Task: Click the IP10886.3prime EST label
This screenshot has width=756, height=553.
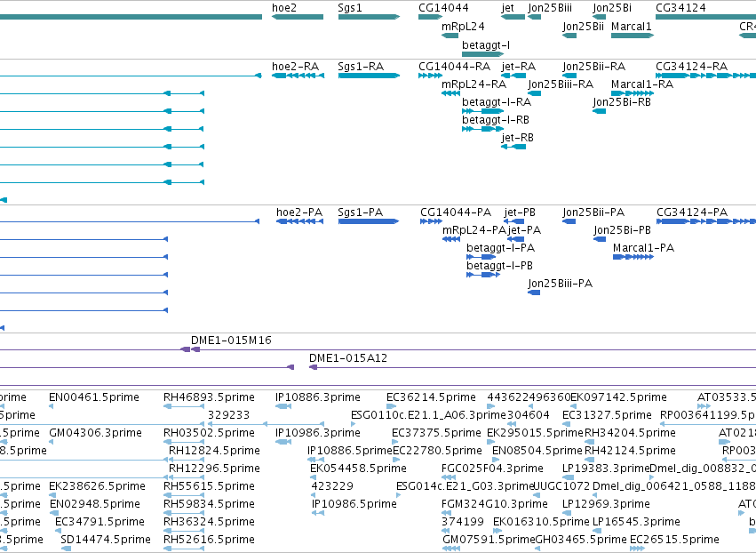Action: coord(318,397)
